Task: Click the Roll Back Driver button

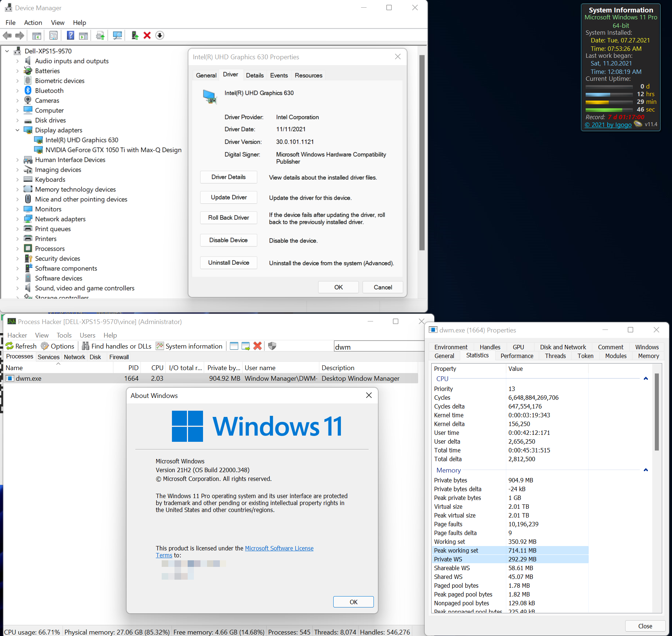Action: pos(228,218)
